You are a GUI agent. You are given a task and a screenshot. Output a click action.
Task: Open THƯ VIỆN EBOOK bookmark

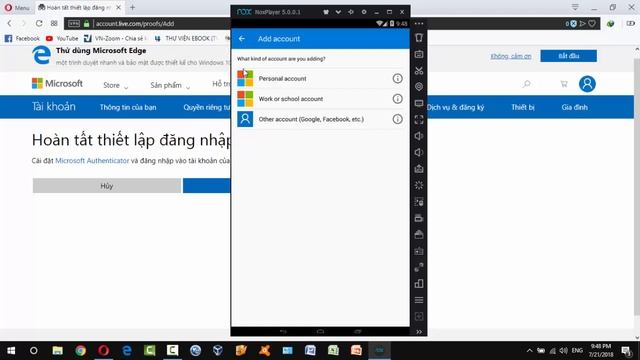[185, 38]
